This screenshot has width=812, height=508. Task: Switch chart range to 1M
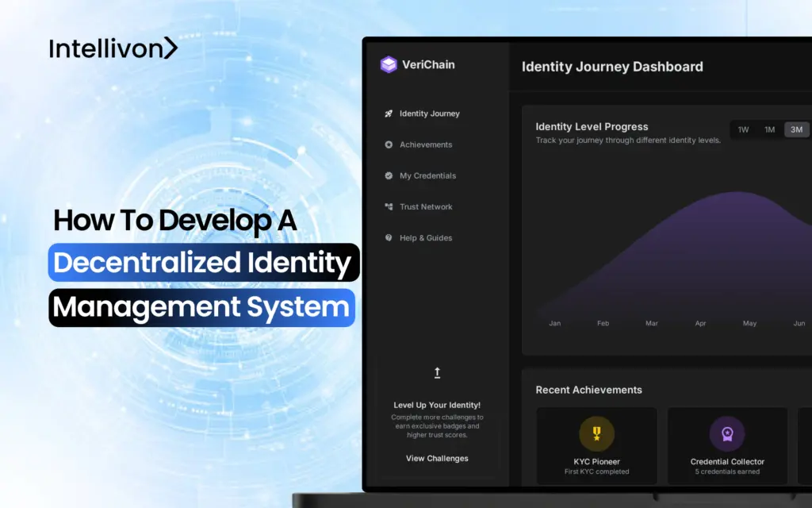click(x=769, y=129)
